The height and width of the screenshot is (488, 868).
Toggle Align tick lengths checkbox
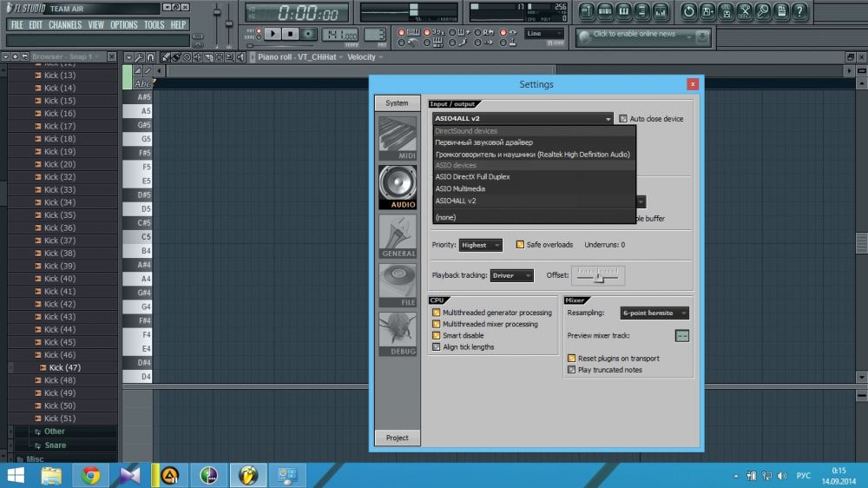coord(437,347)
